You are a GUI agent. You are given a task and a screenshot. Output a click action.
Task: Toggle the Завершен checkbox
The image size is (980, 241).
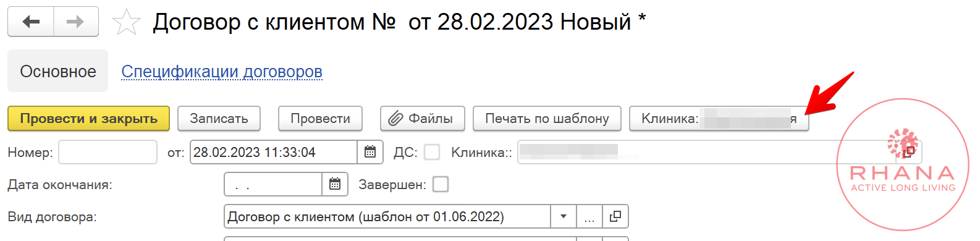click(x=441, y=184)
